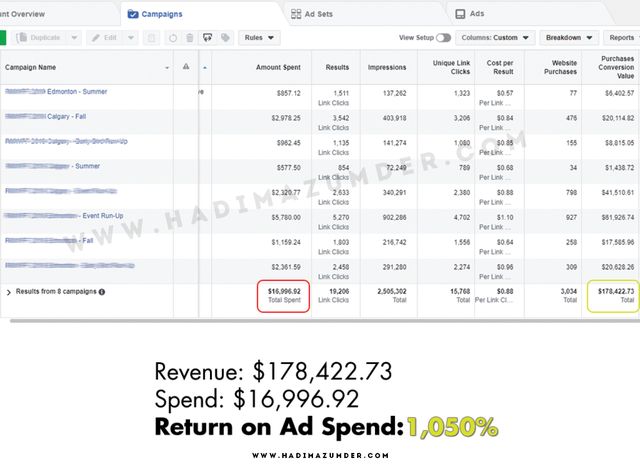Open the Calgary - Fall campaign link
The height and width of the screenshot is (467, 640).
[x=45, y=116]
